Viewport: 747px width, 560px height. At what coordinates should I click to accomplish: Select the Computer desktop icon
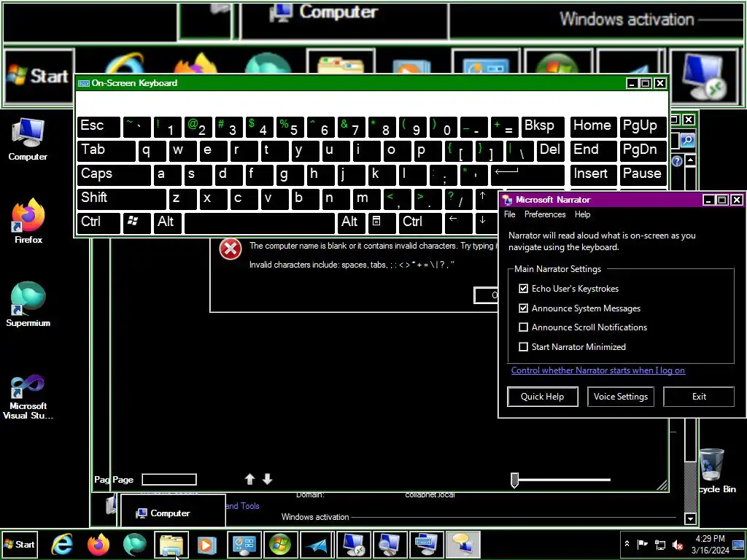(x=28, y=139)
